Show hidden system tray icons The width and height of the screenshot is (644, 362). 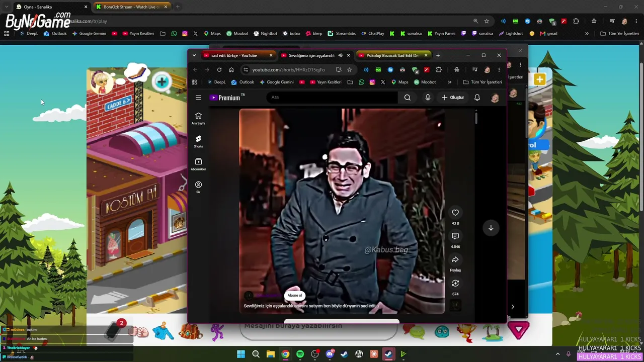tap(557, 354)
